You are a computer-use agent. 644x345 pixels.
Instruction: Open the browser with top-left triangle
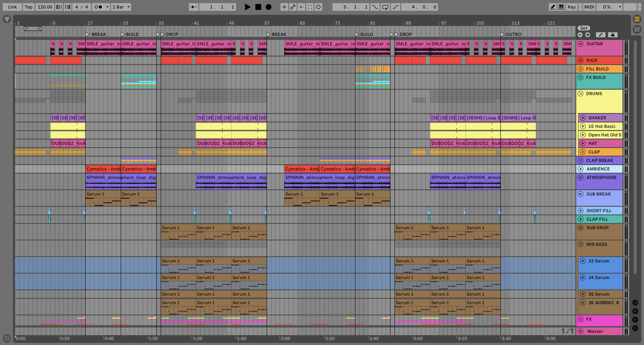(7, 19)
